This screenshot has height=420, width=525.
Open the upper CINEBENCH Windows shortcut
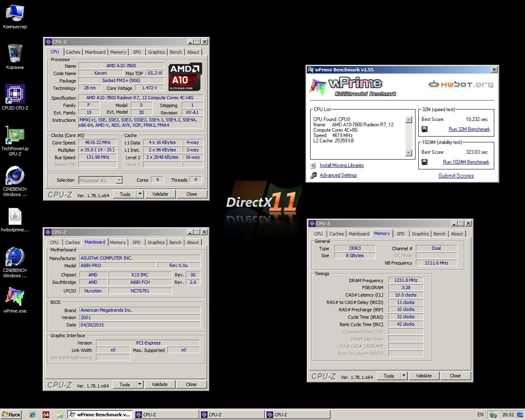click(x=15, y=181)
